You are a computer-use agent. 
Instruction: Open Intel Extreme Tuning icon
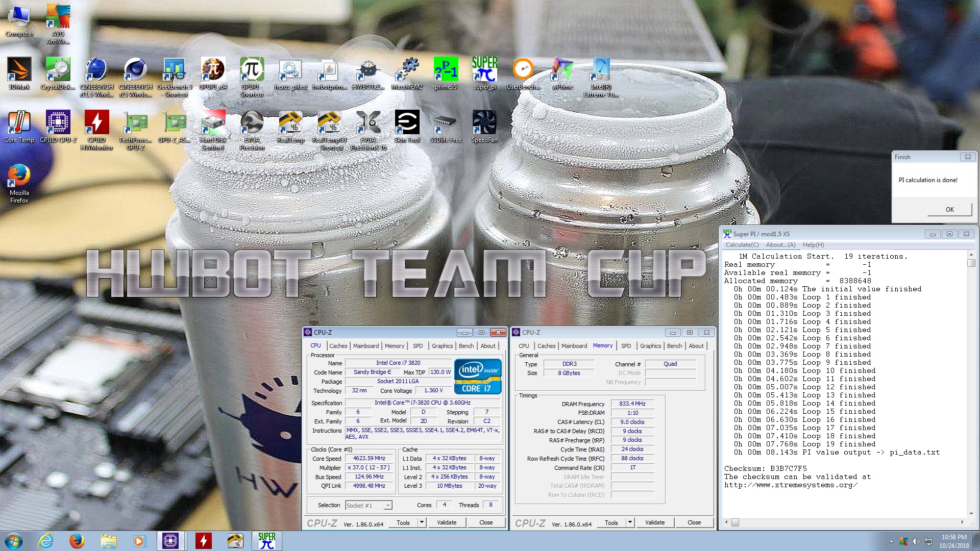601,77
